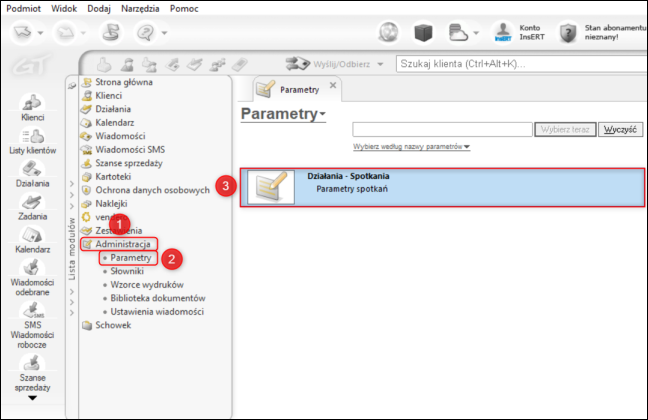
Task: Open Wzorce wydruków under Administracja
Action: [x=147, y=285]
